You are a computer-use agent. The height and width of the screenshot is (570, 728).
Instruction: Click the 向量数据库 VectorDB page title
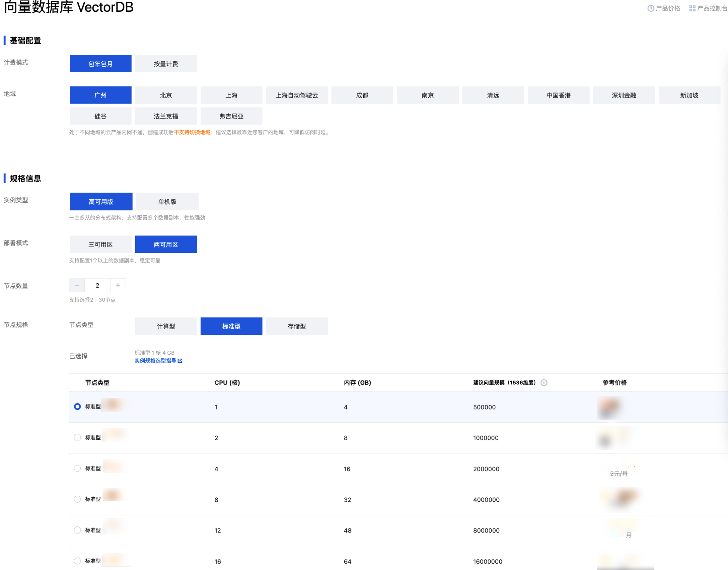tap(68, 7)
